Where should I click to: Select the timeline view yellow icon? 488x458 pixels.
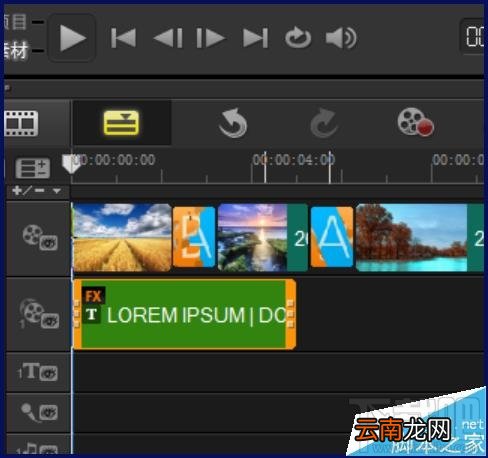(121, 123)
